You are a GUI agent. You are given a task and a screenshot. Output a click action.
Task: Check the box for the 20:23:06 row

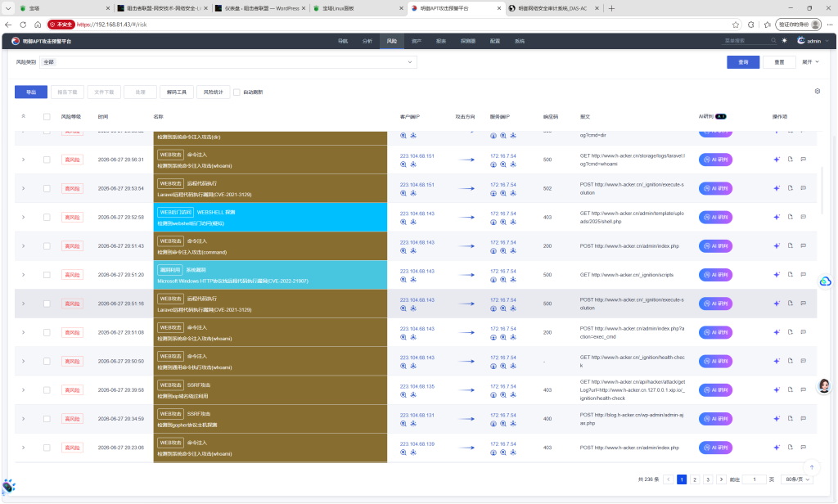tap(47, 448)
